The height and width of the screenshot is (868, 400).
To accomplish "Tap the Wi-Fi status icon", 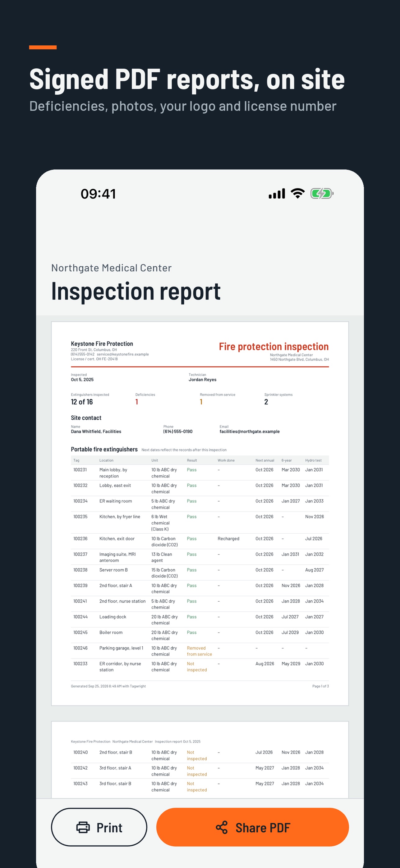I will pyautogui.click(x=297, y=193).
